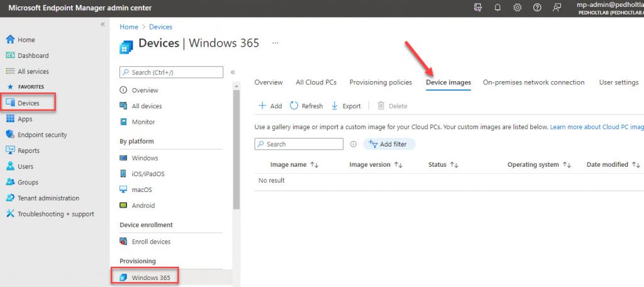Collapse the Devices resource menu
The image size is (644, 287).
(x=233, y=72)
